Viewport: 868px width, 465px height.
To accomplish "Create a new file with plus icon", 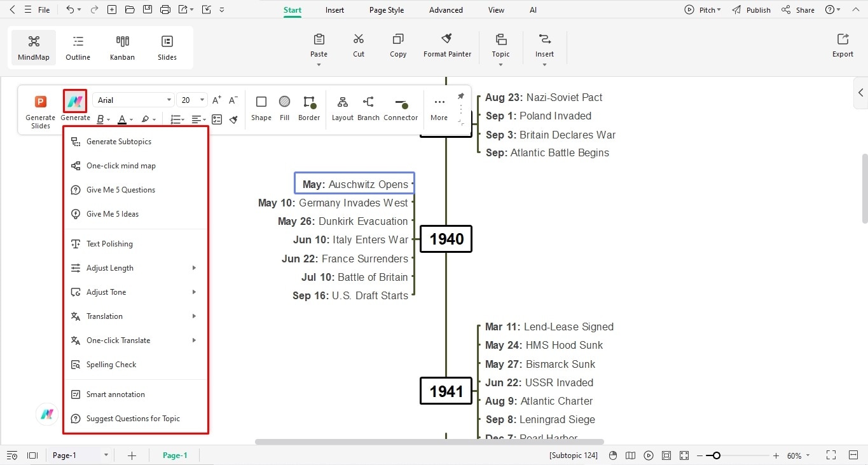I will (x=112, y=10).
